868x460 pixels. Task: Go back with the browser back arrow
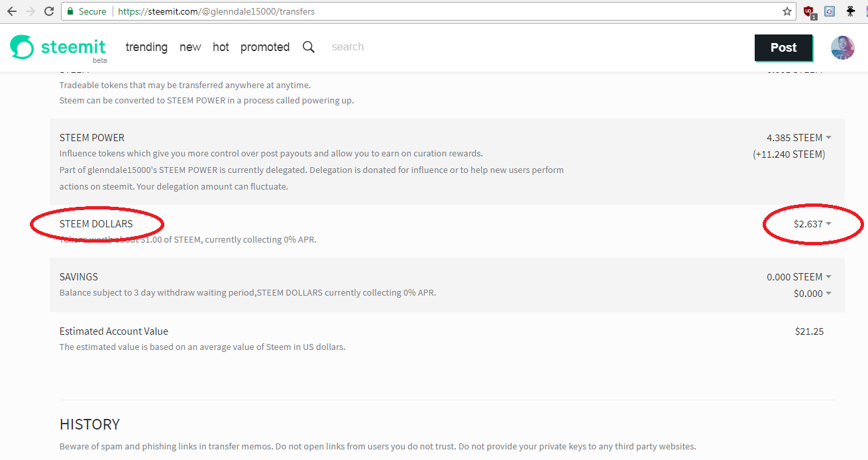12,11
